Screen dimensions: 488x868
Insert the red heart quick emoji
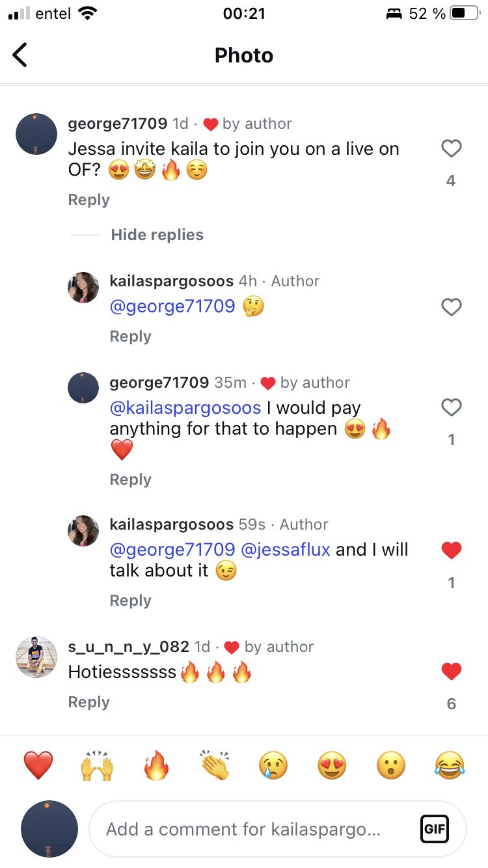tap(38, 765)
